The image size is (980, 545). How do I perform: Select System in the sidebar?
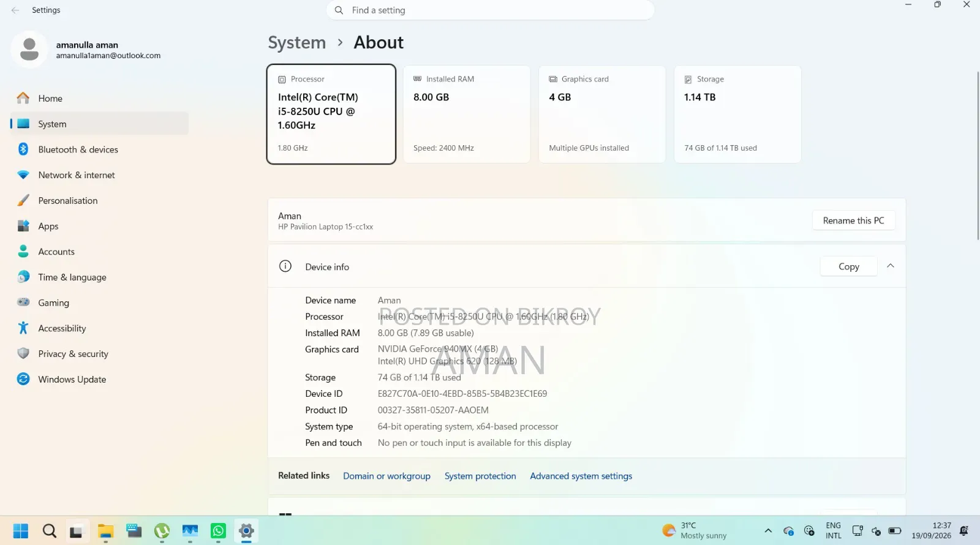[99, 124]
